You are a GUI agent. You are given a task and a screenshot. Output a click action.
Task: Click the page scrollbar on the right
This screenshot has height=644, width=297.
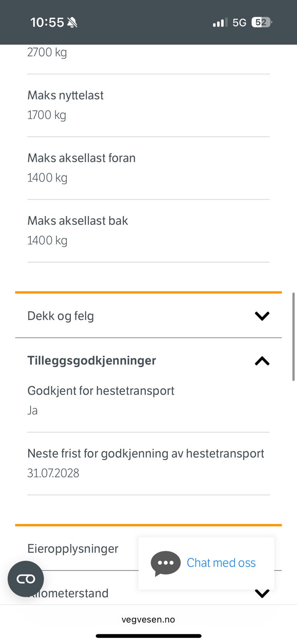pyautogui.click(x=293, y=336)
